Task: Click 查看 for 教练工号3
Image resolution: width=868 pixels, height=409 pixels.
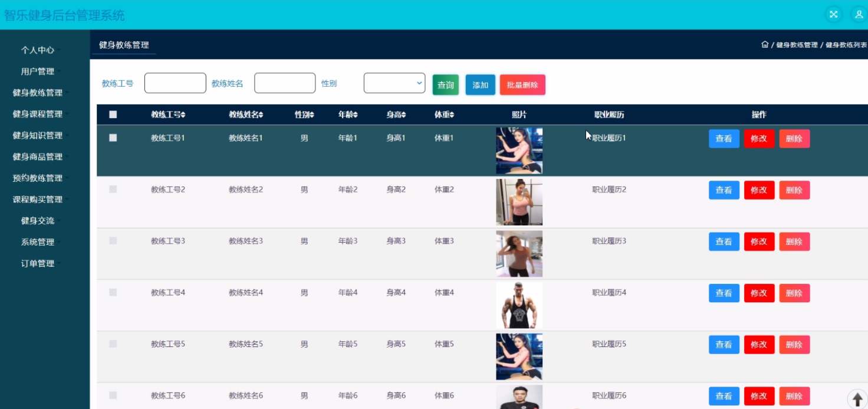Action: [x=724, y=241]
